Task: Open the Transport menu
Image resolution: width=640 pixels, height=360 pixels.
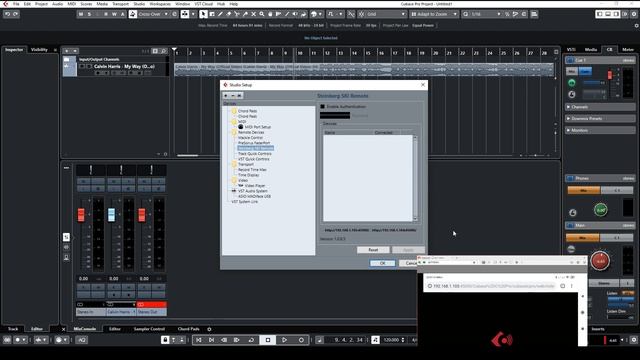Action: pyautogui.click(x=120, y=4)
